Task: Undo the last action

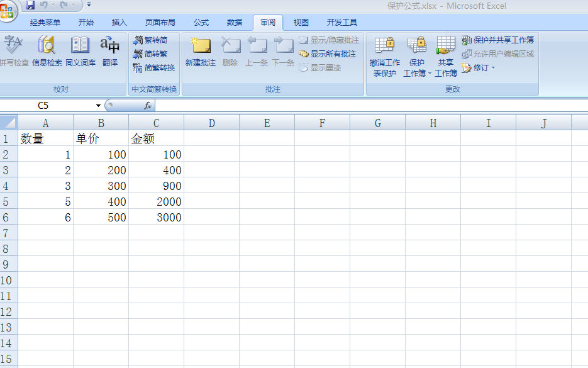Action: 44,5
